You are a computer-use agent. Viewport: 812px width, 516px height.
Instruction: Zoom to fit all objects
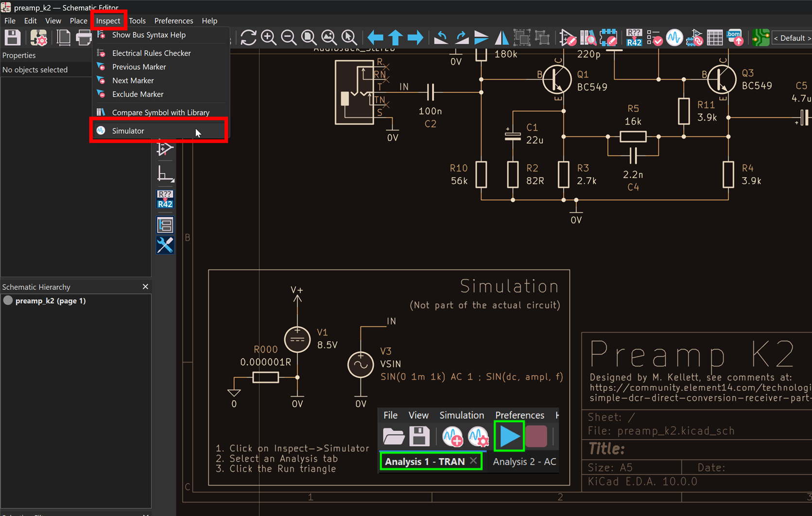(x=329, y=37)
